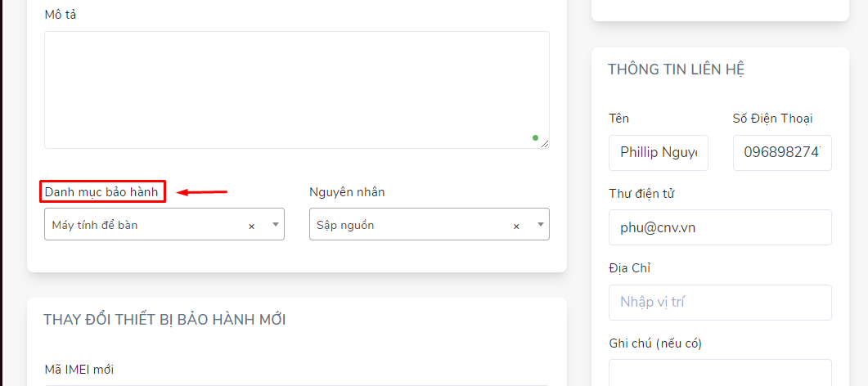Image resolution: width=868 pixels, height=386 pixels.
Task: Click the THÔNG TIN LIÊN HỆ heading
Action: [676, 70]
